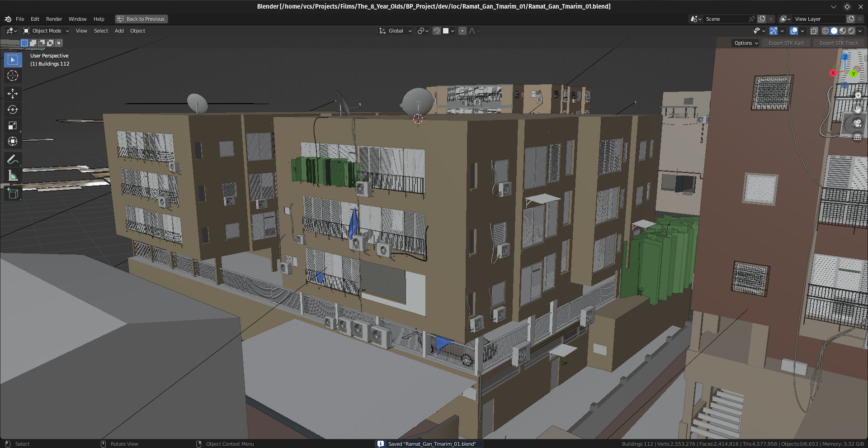Pick the Measure tool
The width and height of the screenshot is (868, 448).
pos(13,176)
